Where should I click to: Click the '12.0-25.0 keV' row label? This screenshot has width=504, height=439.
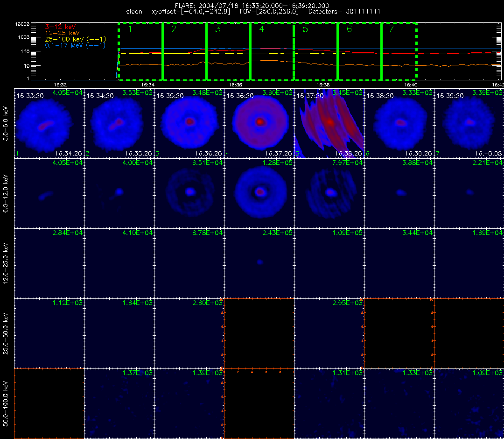pos(6,264)
